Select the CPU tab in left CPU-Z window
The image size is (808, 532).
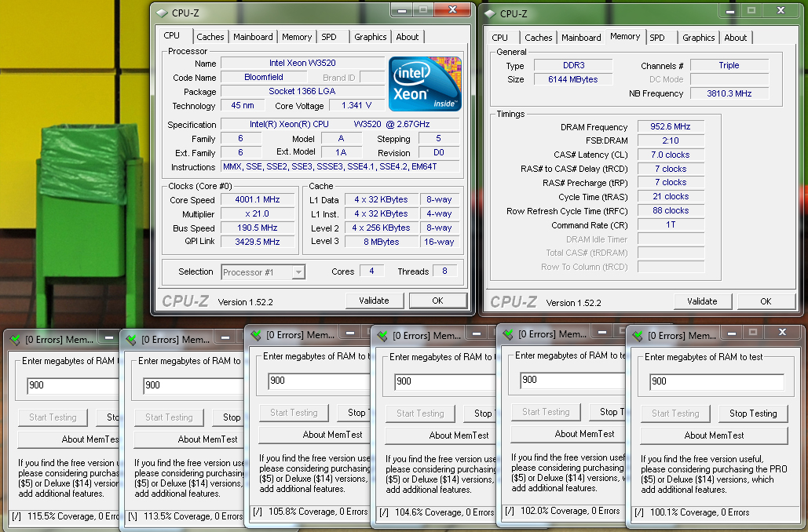(x=172, y=35)
